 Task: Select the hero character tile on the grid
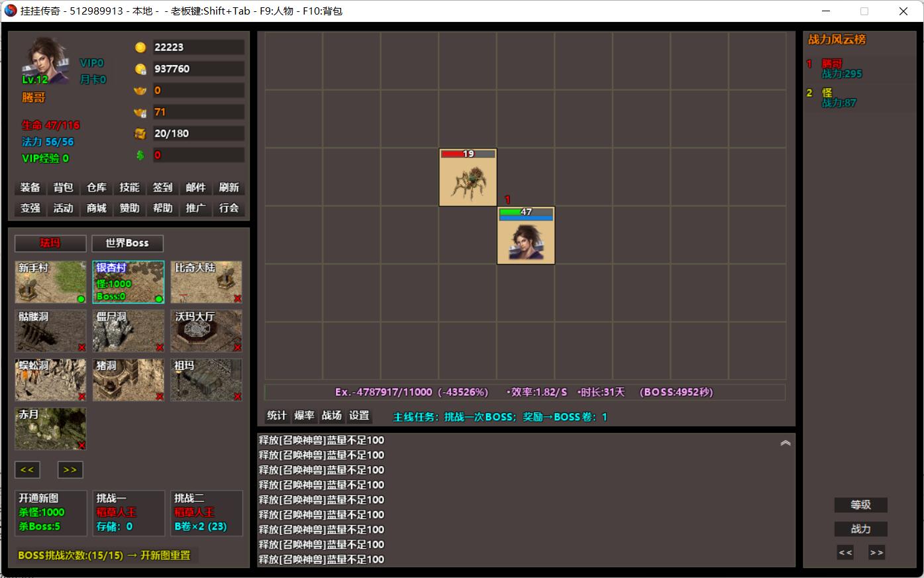click(526, 235)
